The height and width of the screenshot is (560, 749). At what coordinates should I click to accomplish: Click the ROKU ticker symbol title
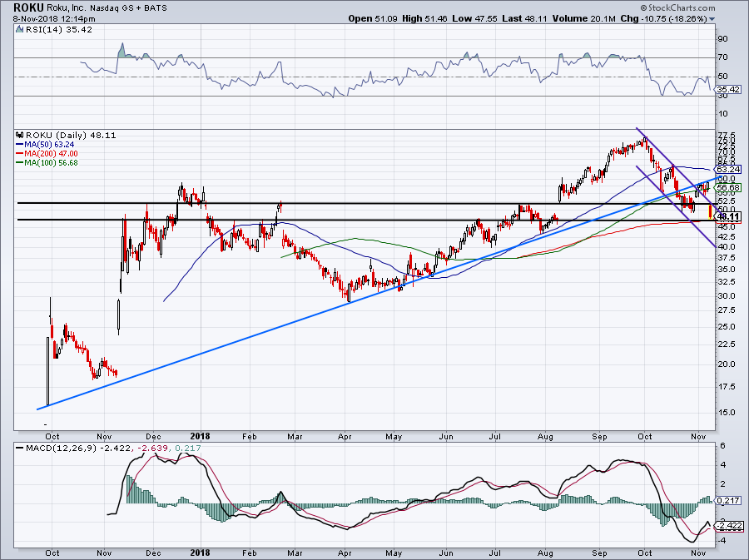pyautogui.click(x=28, y=7)
